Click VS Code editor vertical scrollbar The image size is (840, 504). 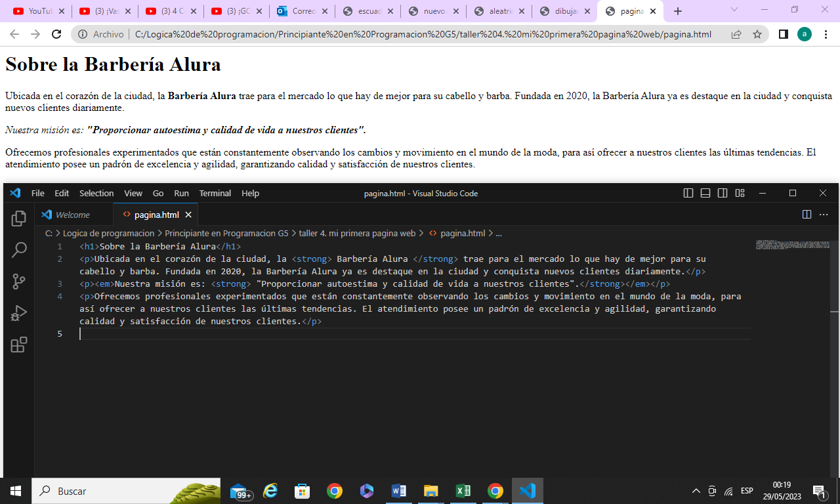[x=834, y=358]
